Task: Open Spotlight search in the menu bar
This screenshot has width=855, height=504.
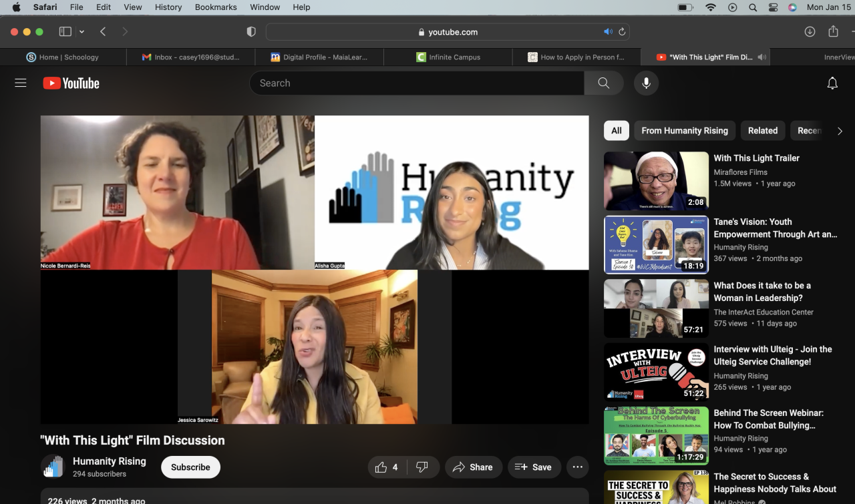Action: 753,7
